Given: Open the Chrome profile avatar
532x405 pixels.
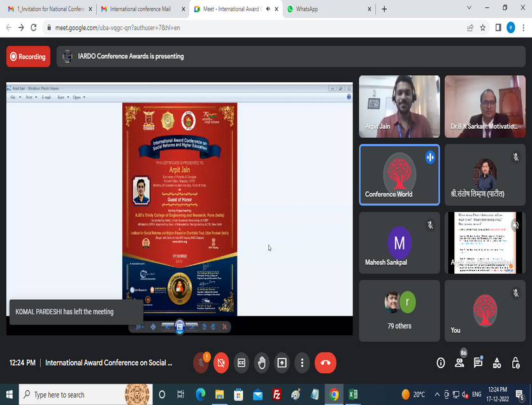Looking at the screenshot, I should pyautogui.click(x=510, y=28).
